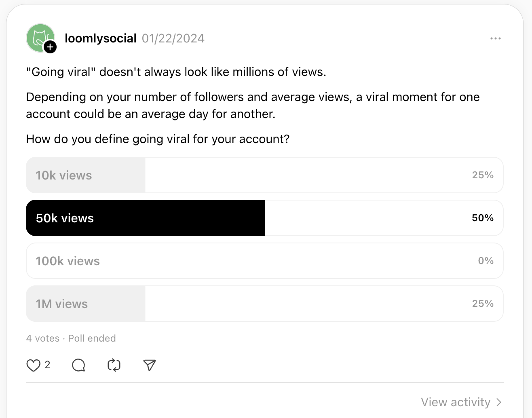The image size is (532, 418).
Task: Select the 10k views poll option
Action: (x=264, y=175)
